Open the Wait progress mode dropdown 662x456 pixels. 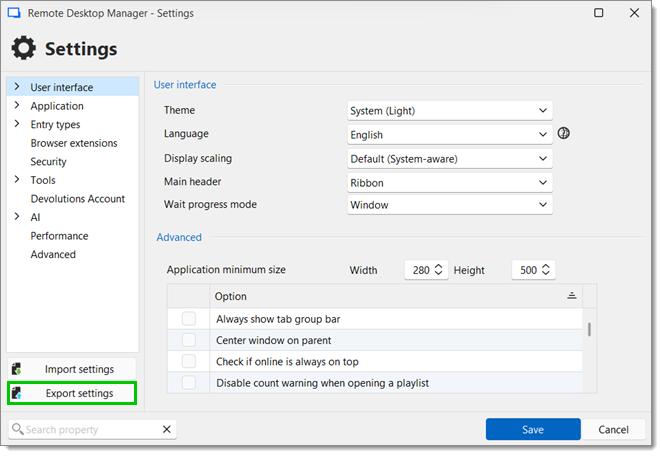coord(449,205)
